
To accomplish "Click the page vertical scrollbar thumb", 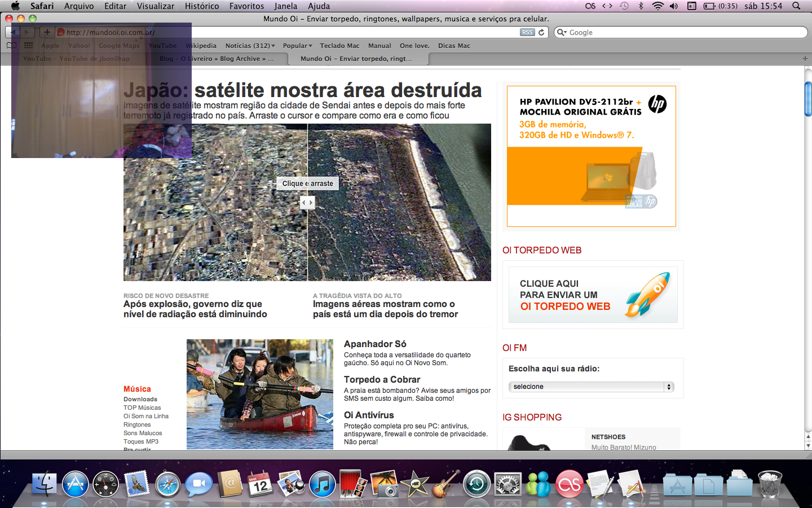I will coord(807,99).
